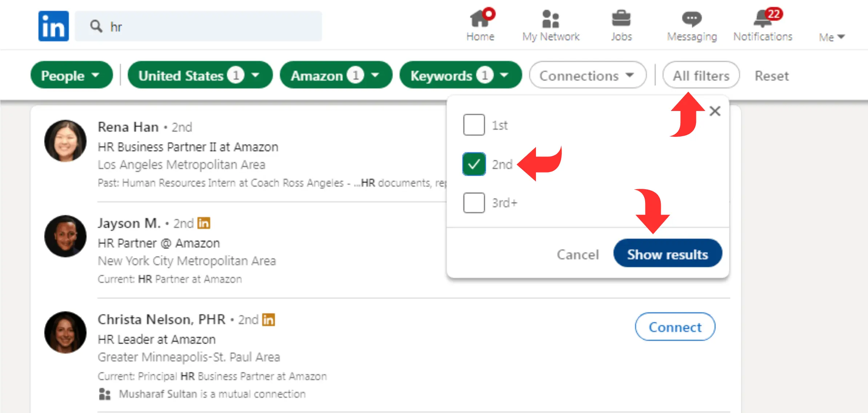Viewport: 868px width, 413px height.
Task: Click Premium badge beside Christa Nelson
Action: coord(268,320)
